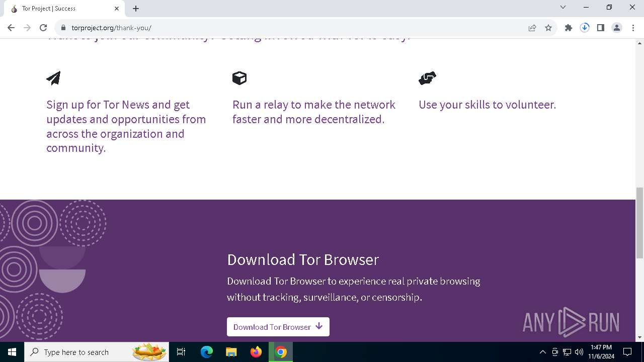Open Sign up for Tor News link
This screenshot has height=362, width=644.
126,126
